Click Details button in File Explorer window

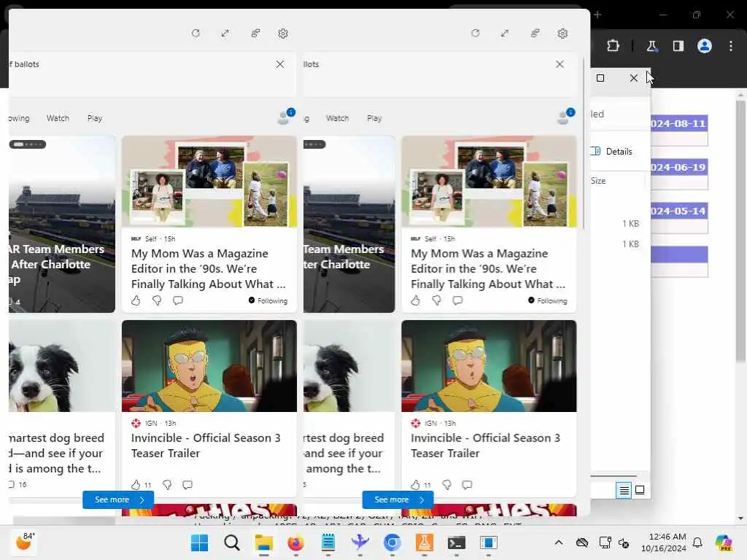pyautogui.click(x=612, y=152)
